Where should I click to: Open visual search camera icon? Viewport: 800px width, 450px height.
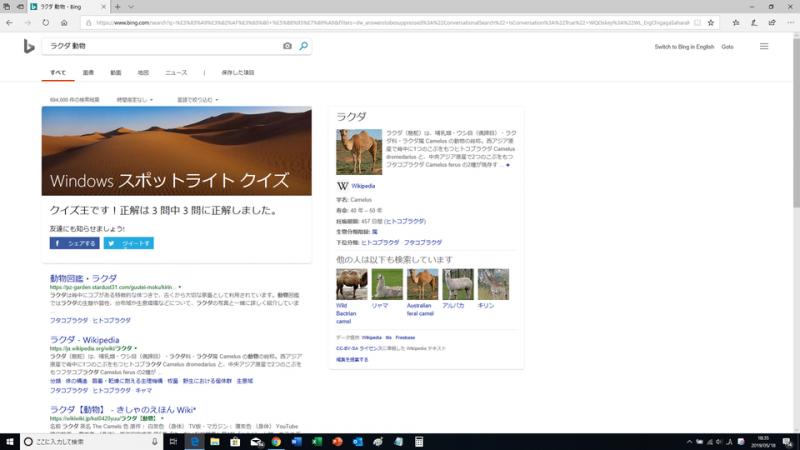click(x=287, y=46)
